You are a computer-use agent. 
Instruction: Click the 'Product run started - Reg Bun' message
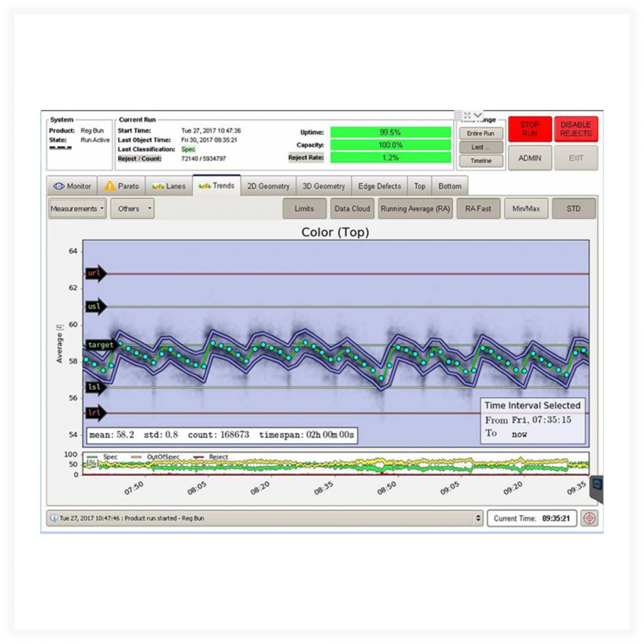(164, 518)
